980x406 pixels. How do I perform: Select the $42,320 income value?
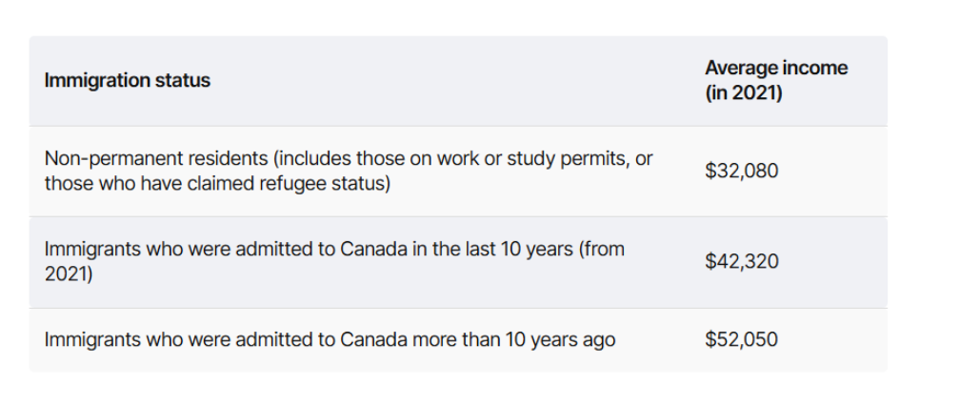[742, 261]
